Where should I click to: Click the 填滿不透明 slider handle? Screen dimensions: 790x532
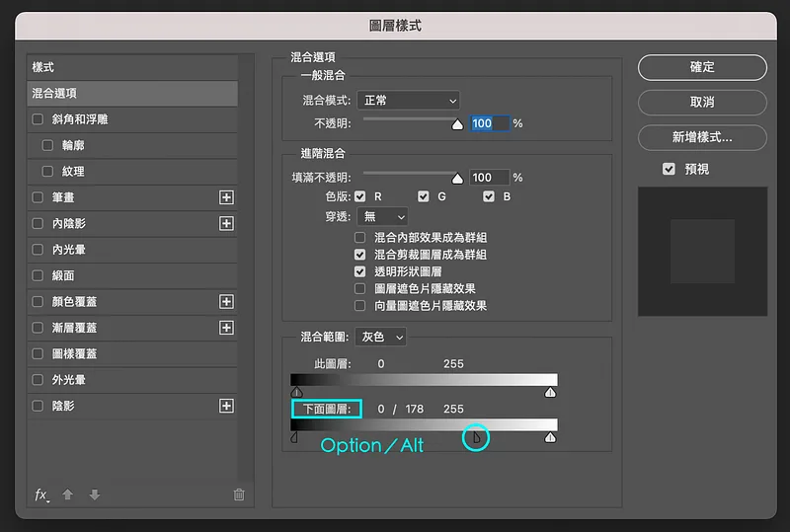click(x=457, y=179)
